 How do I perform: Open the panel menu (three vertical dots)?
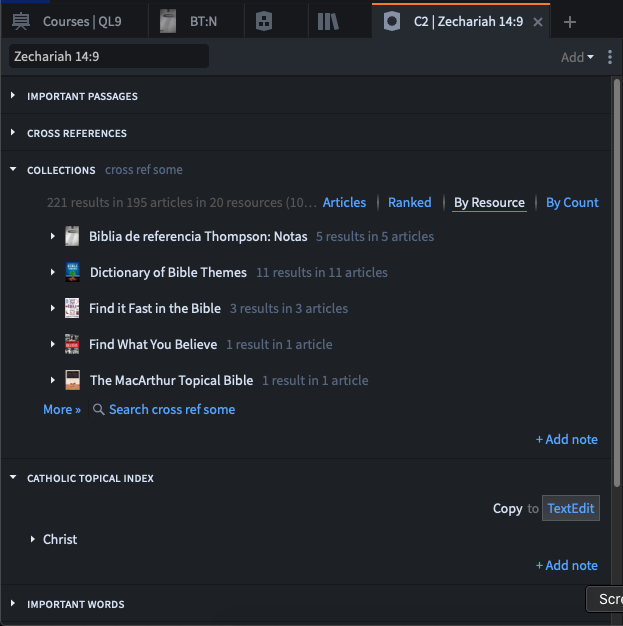coord(610,57)
